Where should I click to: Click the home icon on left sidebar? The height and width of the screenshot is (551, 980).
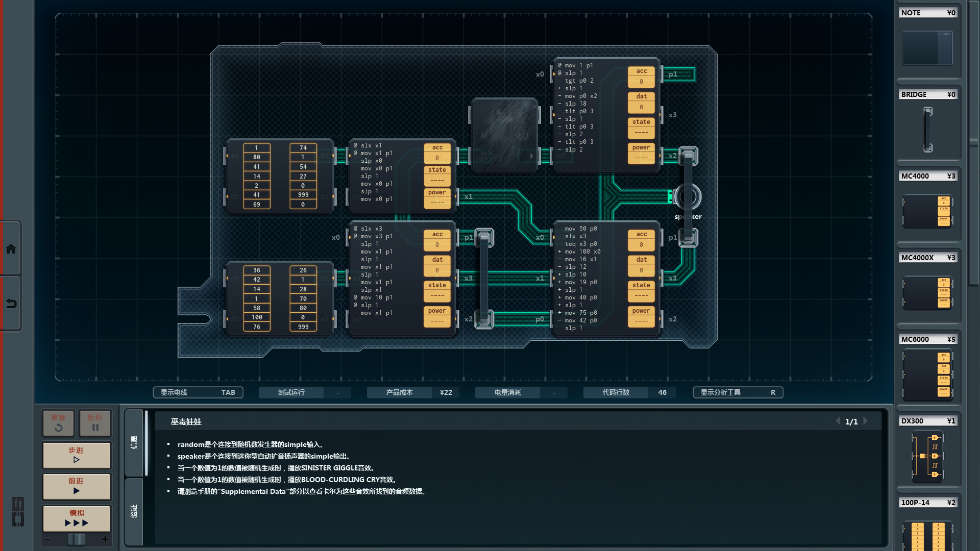coord(11,249)
